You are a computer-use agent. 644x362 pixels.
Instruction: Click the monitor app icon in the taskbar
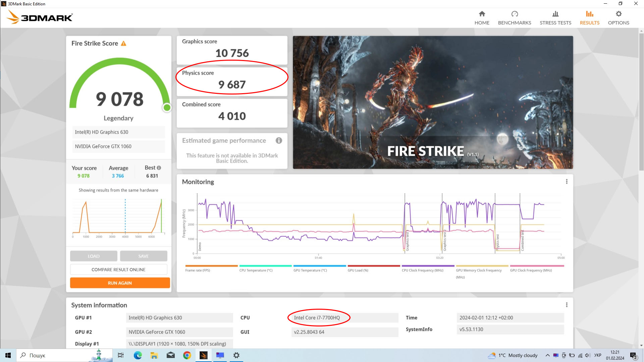[220, 355]
